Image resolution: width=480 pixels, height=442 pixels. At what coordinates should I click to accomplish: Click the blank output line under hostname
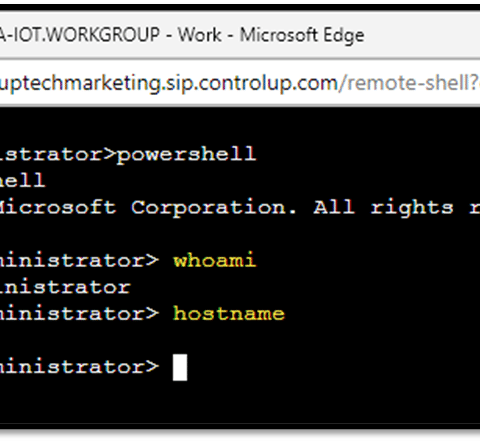point(240,340)
